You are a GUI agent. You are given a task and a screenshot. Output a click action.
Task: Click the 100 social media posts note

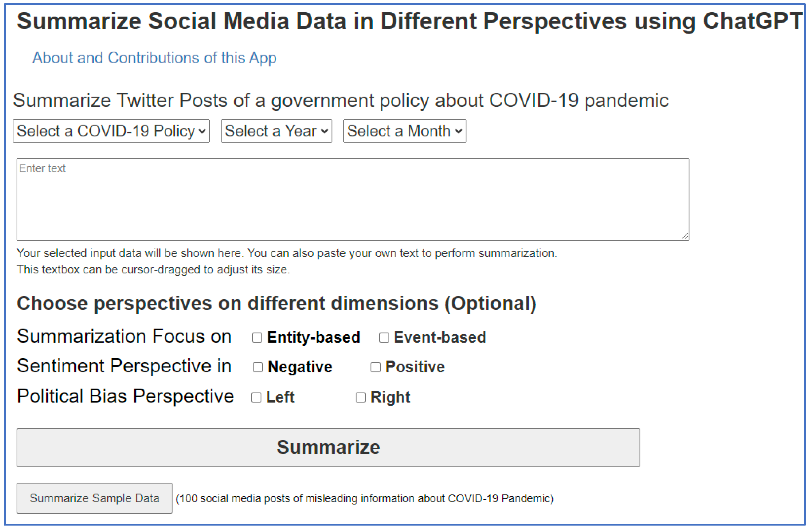point(365,499)
